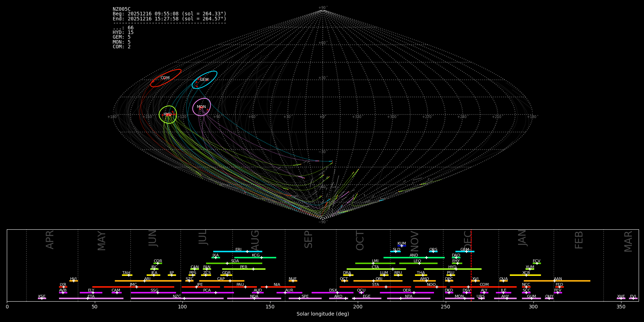Select the AAN shower label in timeline

coord(558,279)
